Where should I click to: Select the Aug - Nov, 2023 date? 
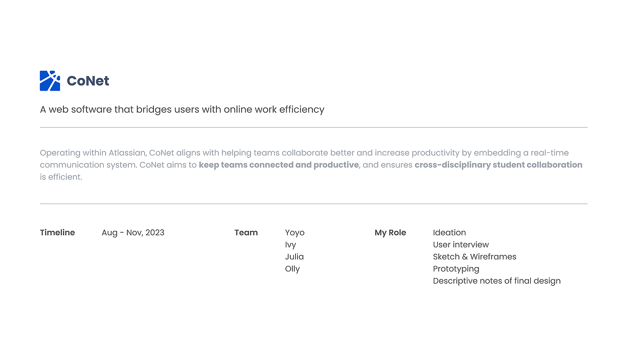133,233
